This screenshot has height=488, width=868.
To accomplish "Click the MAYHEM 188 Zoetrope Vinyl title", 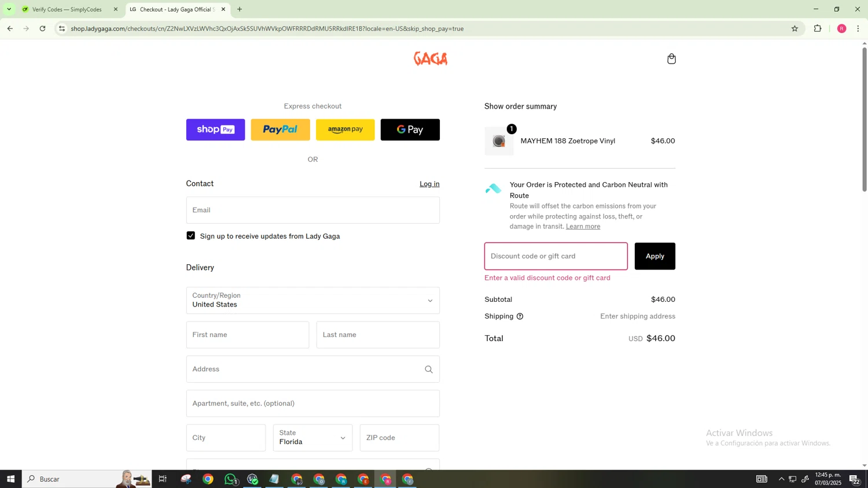I will click(568, 141).
